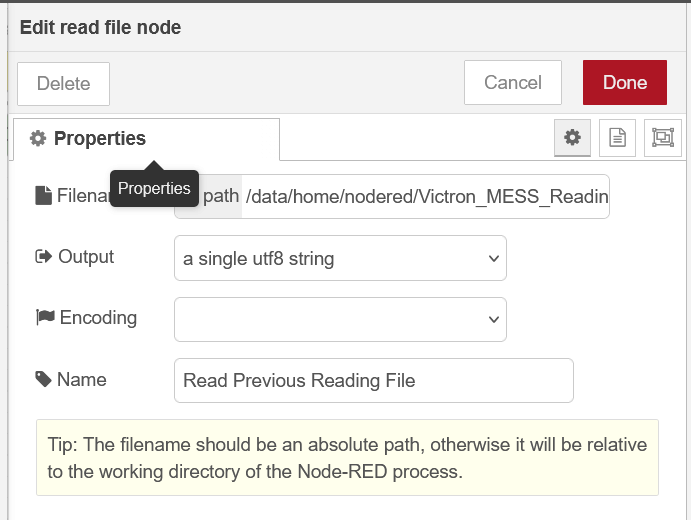This screenshot has width=691, height=520.
Task: Open the node description document icon
Action: (617, 137)
